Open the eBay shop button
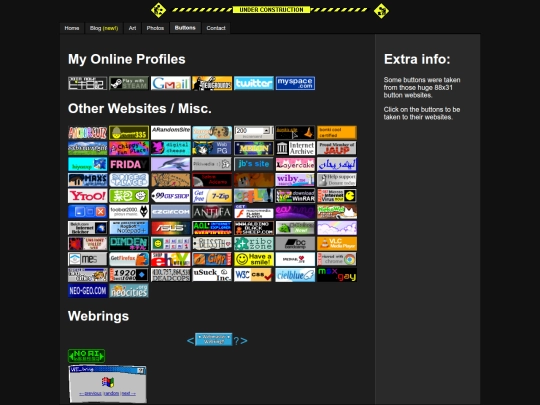Viewport: 540px width, 405px height. point(170,259)
